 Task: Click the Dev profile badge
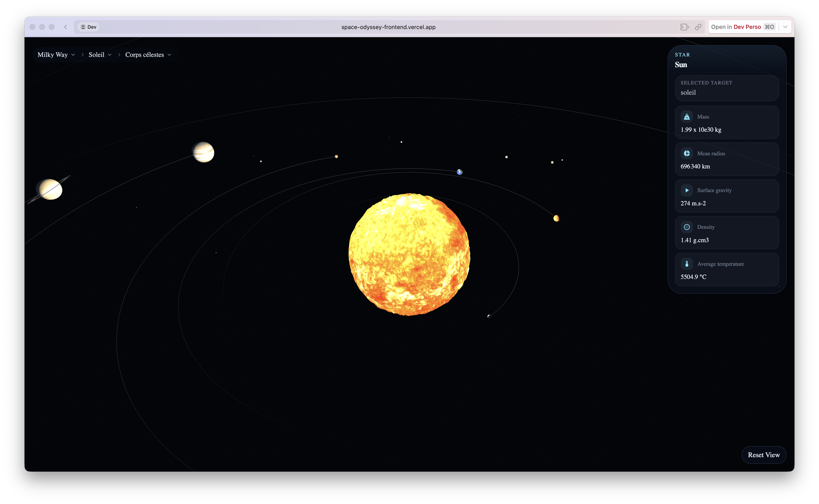coord(89,27)
